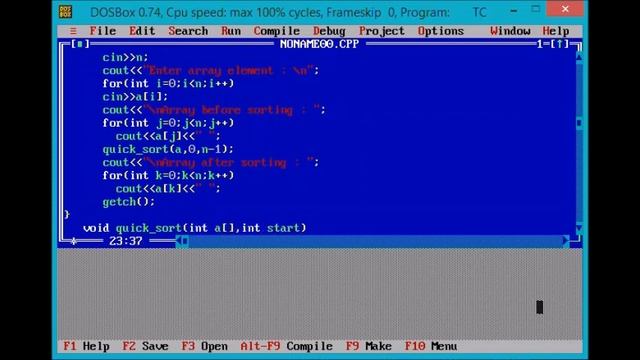Click the 'Array before sorting' cout line

[214, 110]
